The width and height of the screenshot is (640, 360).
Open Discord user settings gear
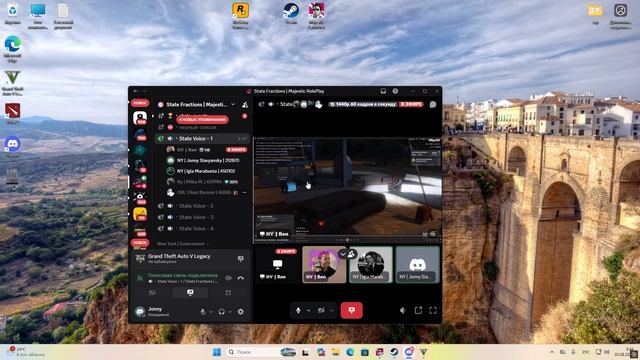[x=241, y=312]
